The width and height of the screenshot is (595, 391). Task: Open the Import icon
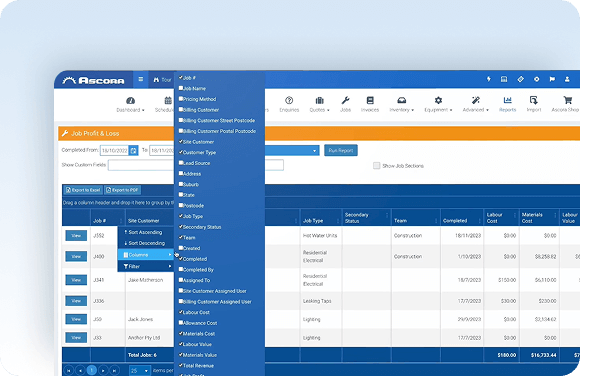coord(534,100)
